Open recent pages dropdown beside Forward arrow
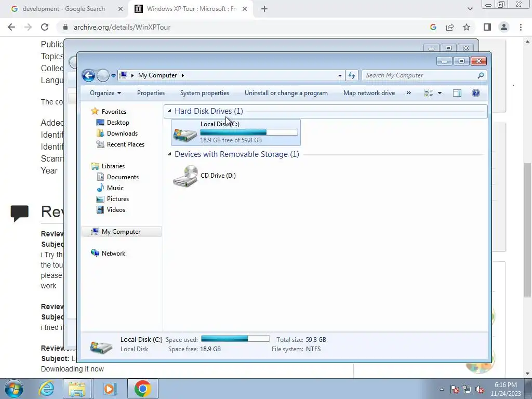This screenshot has height=399, width=532. click(113, 76)
